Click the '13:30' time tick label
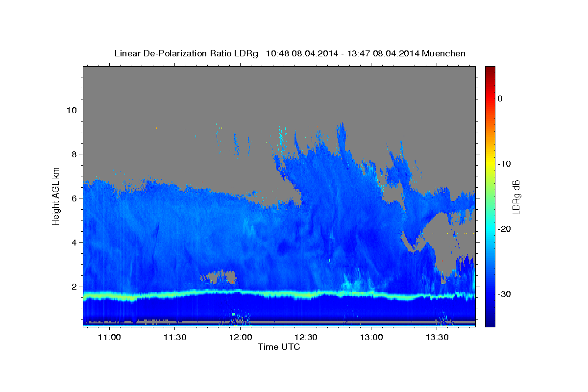 [x=437, y=338]
